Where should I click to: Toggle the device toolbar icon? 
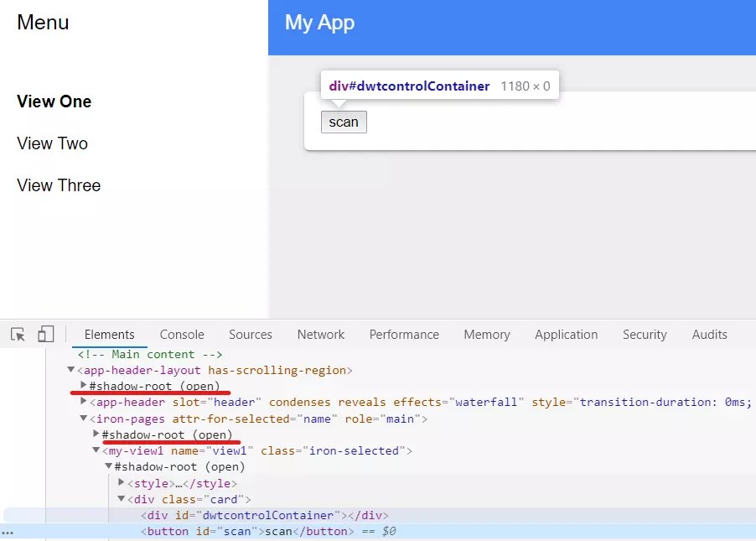46,334
